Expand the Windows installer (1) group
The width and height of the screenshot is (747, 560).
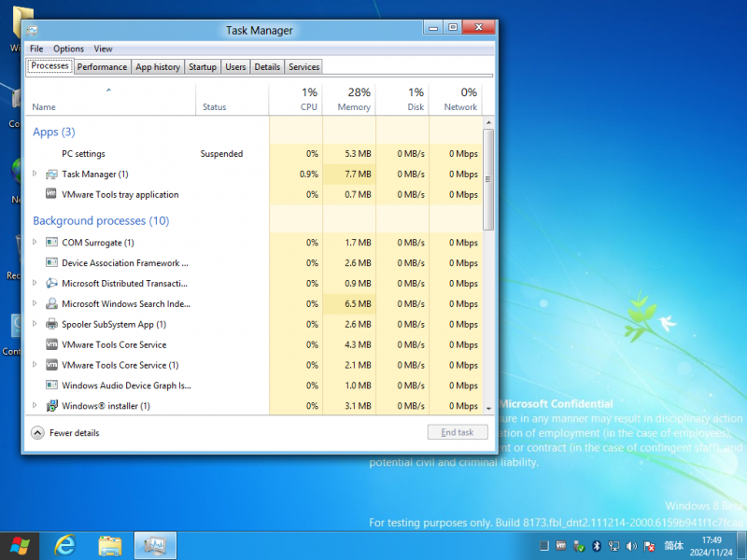[35, 405]
